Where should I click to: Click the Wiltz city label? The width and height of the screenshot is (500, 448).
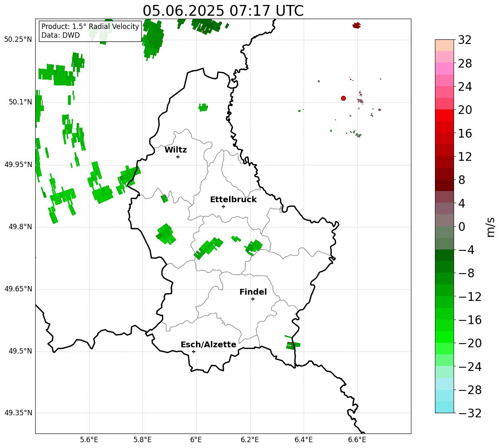(x=176, y=150)
